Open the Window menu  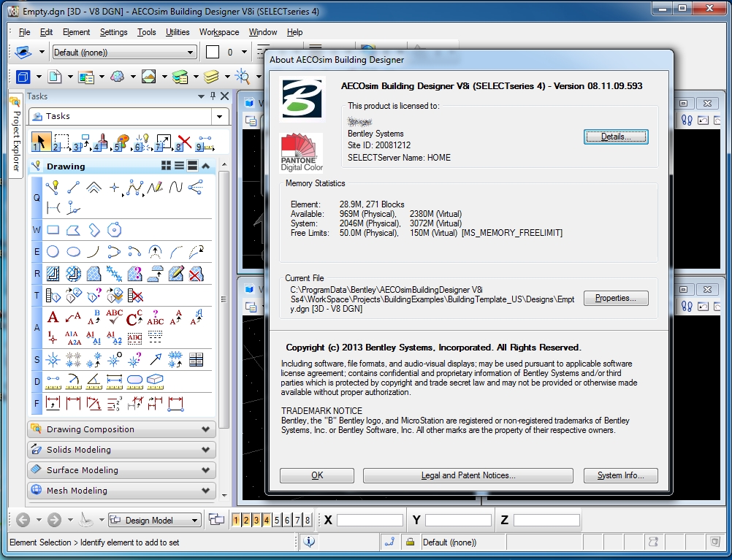point(263,32)
